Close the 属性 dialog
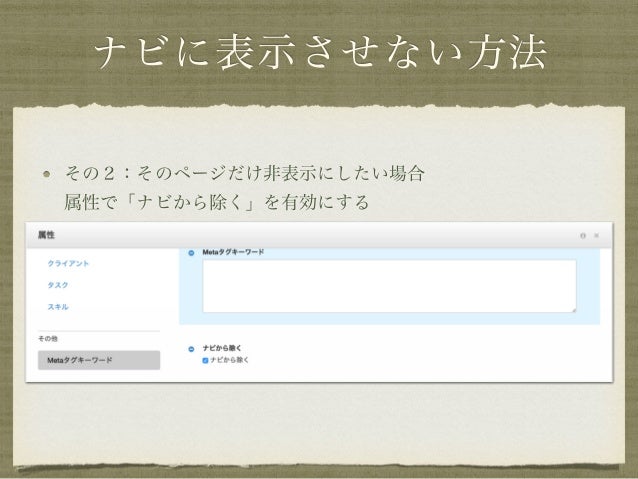Image resolution: width=638 pixels, height=479 pixels. coord(596,235)
